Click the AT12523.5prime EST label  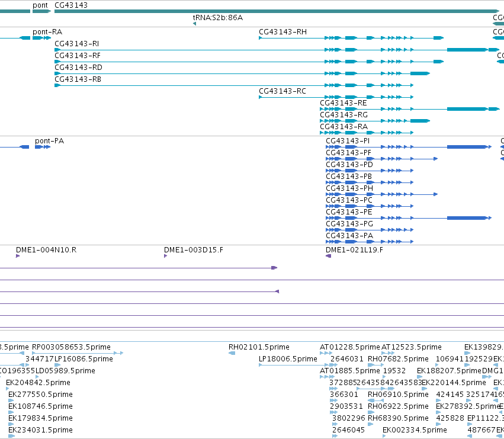click(x=412, y=347)
